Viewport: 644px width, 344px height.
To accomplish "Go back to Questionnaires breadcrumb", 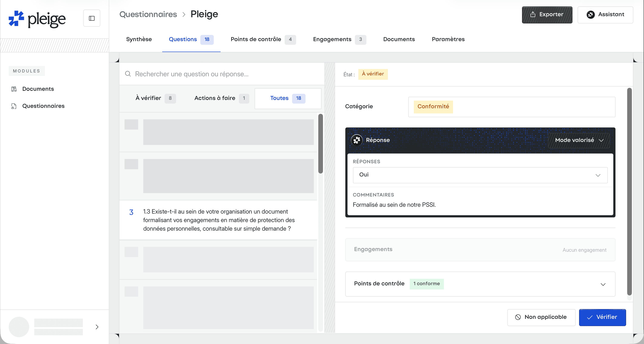I will pyautogui.click(x=148, y=14).
